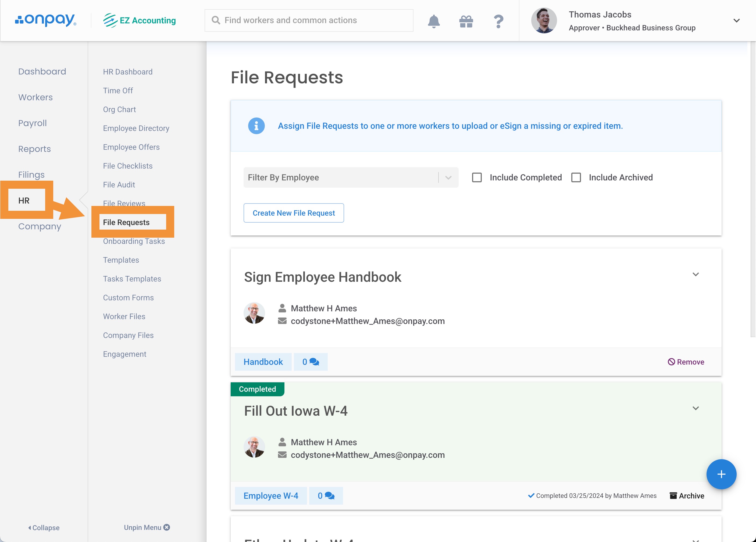Viewport: 756px width, 542px height.
Task: Open the help question mark icon
Action: [498, 21]
